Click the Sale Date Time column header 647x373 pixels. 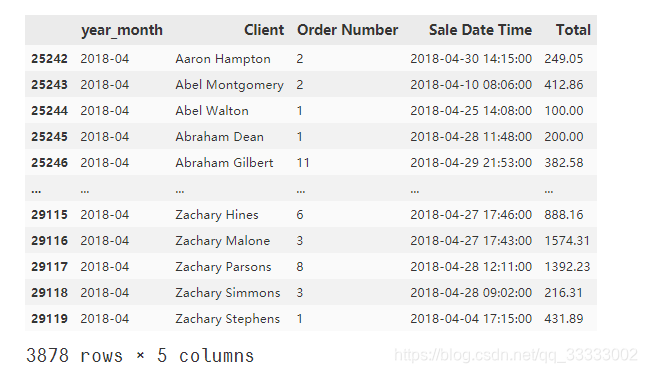pos(480,30)
